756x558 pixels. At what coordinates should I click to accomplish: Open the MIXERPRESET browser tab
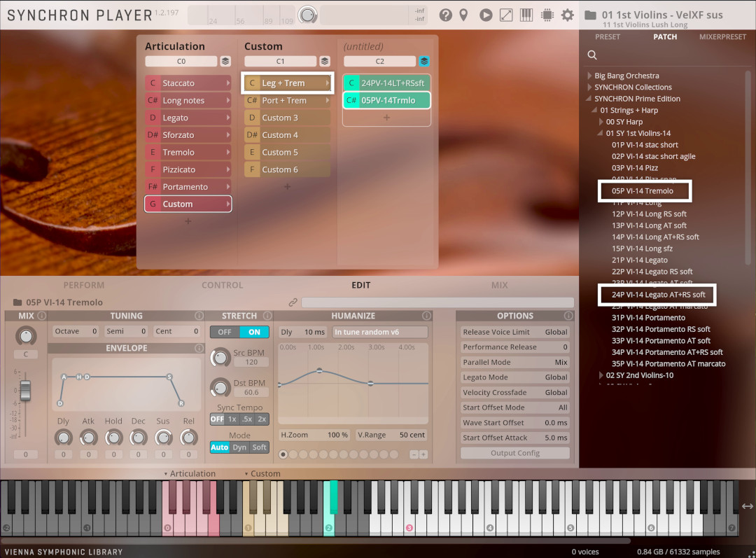coord(722,36)
